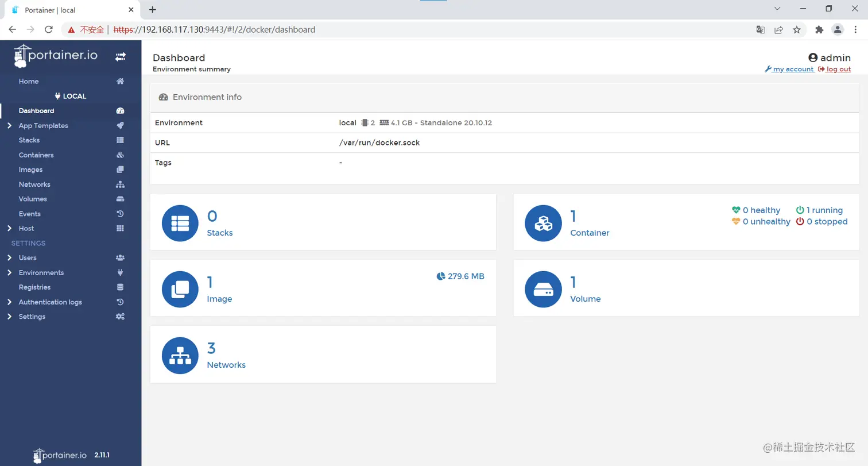Open the Chrome three-dot menu

(x=855, y=30)
